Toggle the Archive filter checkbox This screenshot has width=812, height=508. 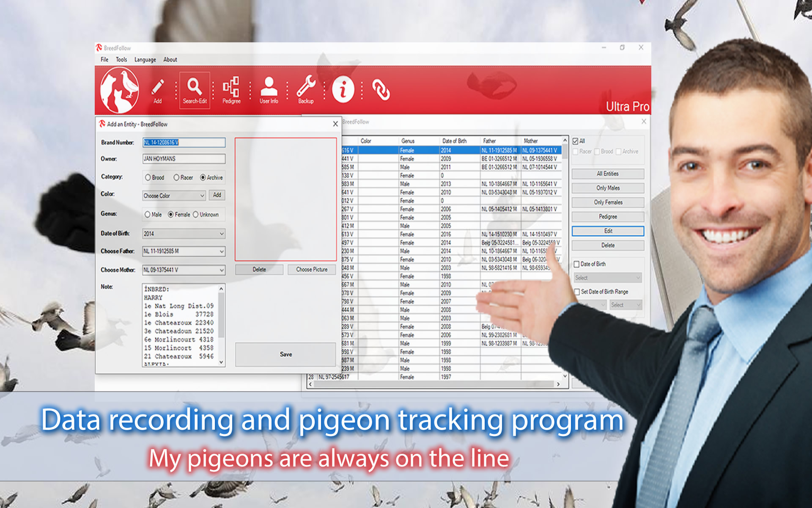618,152
